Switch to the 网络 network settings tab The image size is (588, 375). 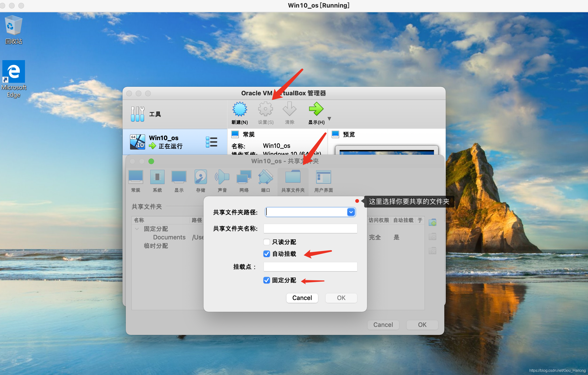(244, 181)
